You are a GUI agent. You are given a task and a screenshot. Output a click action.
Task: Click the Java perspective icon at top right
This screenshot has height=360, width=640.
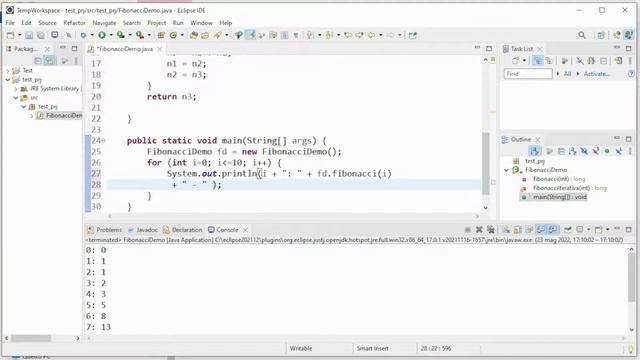click(x=629, y=36)
